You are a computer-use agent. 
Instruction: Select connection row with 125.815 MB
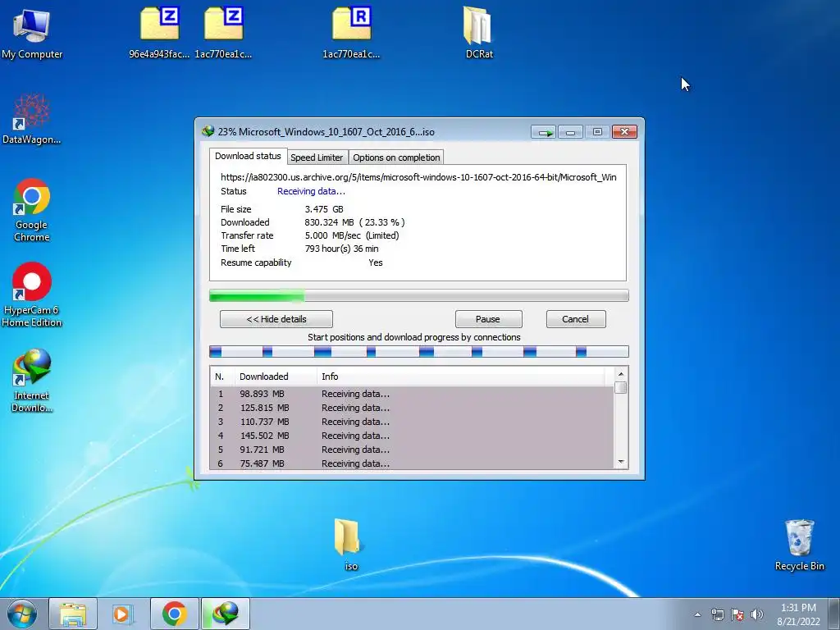pyautogui.click(x=412, y=408)
